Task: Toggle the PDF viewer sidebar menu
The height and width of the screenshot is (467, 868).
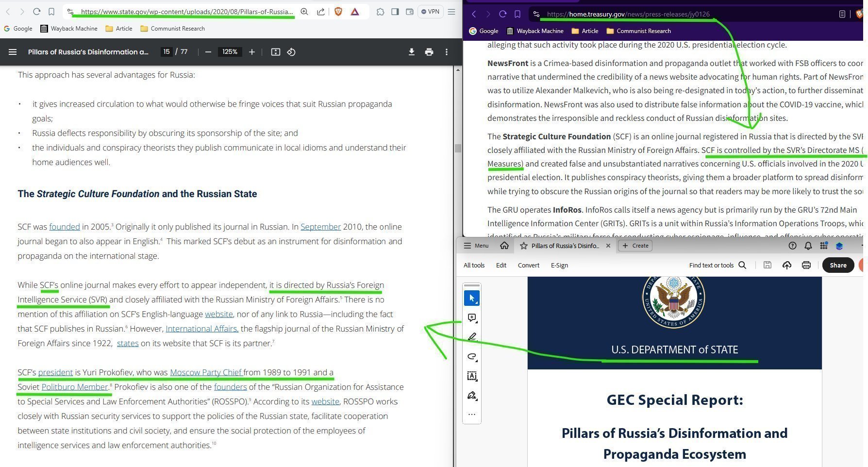Action: click(13, 52)
